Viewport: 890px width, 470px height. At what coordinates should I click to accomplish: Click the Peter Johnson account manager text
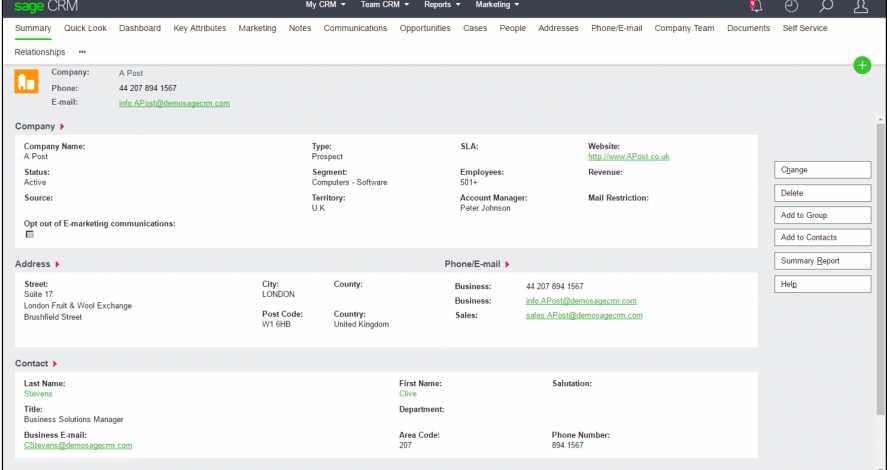point(485,208)
